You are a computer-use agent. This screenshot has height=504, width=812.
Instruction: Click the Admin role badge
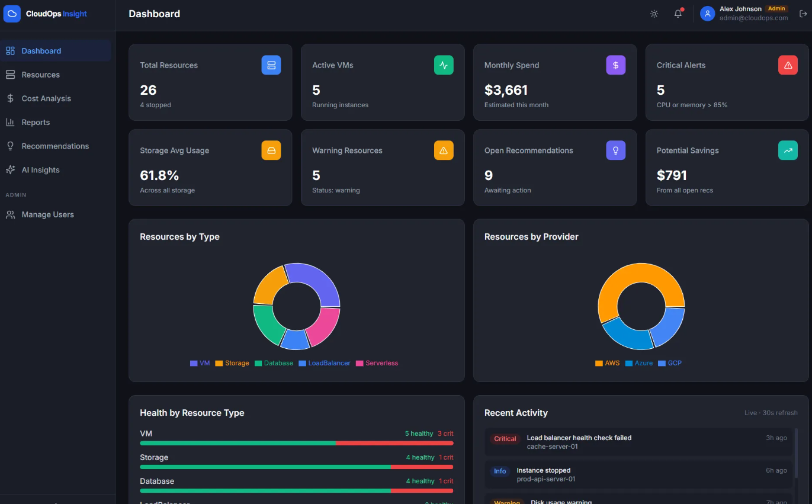click(x=776, y=8)
